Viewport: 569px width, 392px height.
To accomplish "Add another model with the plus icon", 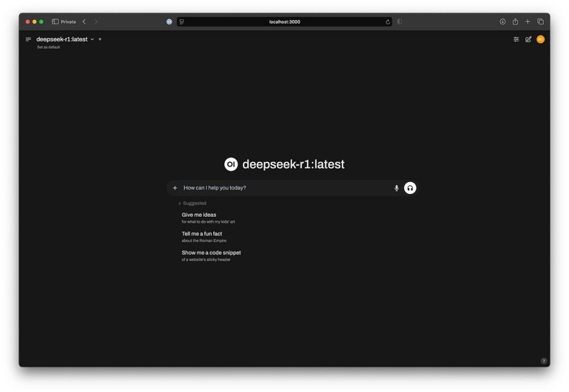I will [100, 39].
